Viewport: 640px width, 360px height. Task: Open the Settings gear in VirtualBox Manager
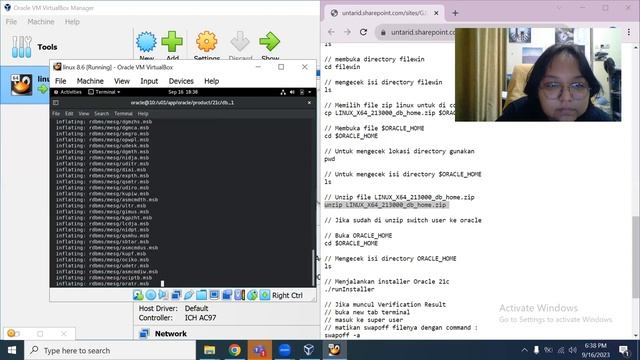[207, 42]
